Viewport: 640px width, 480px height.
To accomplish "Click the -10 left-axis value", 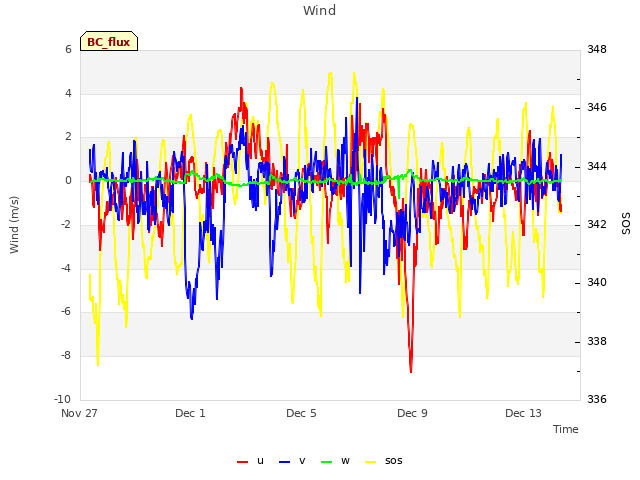I will click(x=62, y=399).
